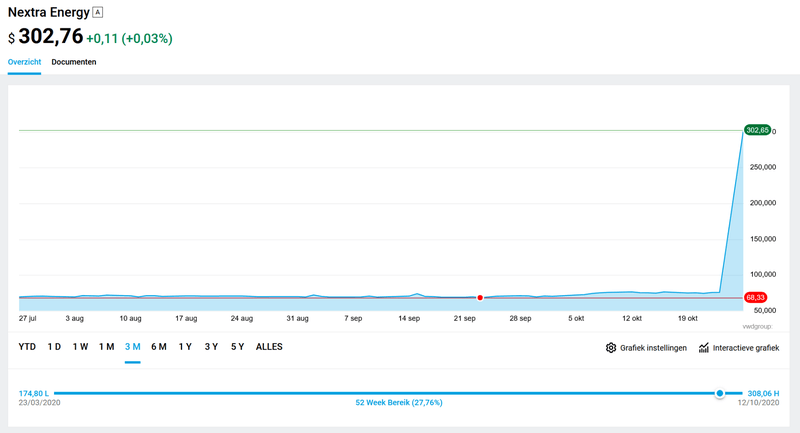This screenshot has width=800, height=433.
Task: Click the 12/10/2020 date
Action: tap(758, 402)
